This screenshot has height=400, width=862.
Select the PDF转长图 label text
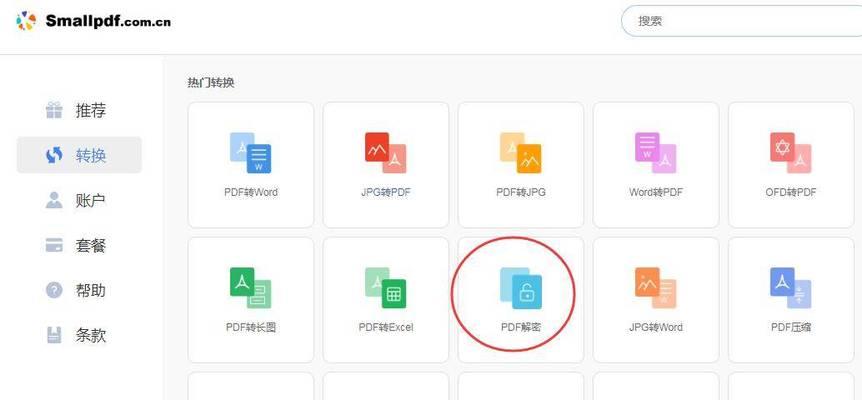(x=251, y=327)
